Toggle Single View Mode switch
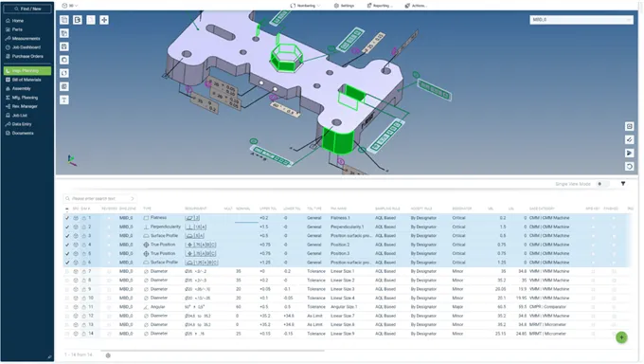Screen dimensions: 644x364 (601, 184)
